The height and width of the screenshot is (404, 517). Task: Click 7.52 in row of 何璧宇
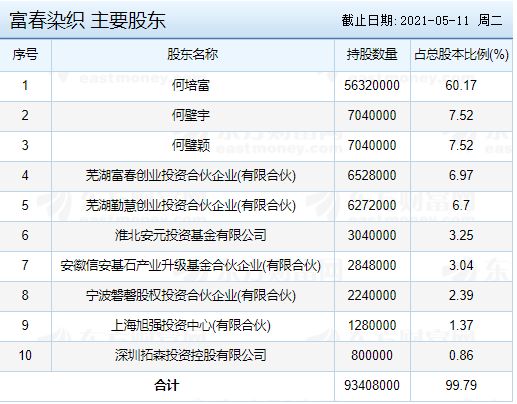pos(461,115)
